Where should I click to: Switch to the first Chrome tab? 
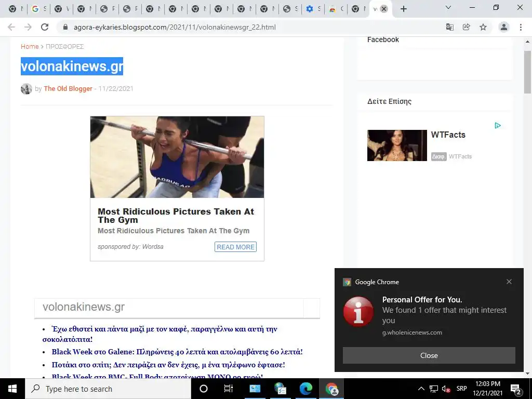point(15,9)
